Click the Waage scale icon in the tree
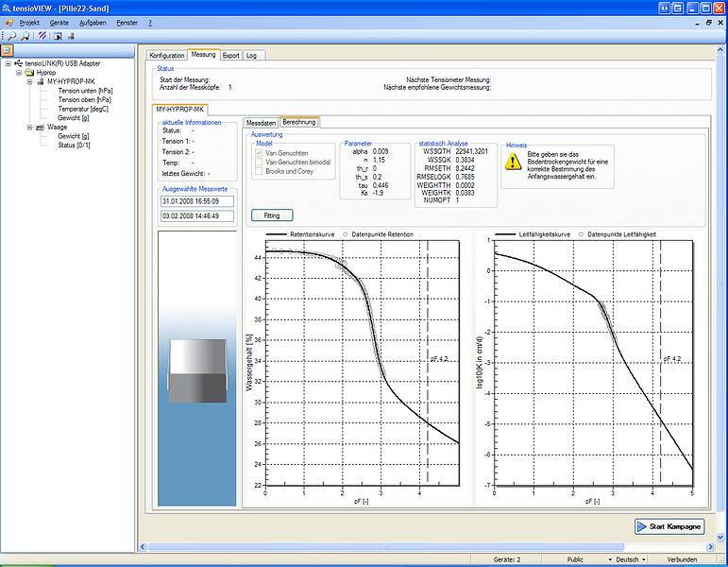Screen dimensions: 728x567 (41, 127)
